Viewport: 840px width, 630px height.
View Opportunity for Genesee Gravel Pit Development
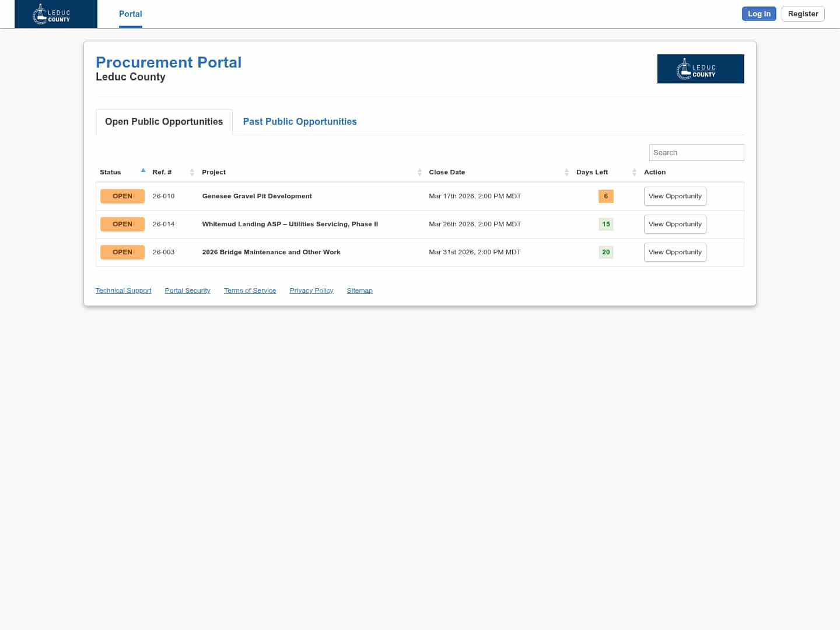pyautogui.click(x=675, y=196)
